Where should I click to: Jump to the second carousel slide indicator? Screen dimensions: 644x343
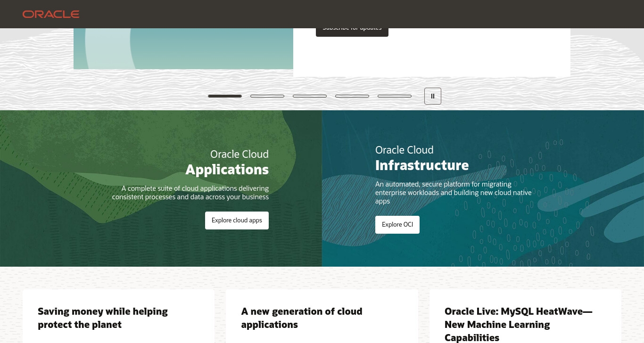(x=267, y=96)
